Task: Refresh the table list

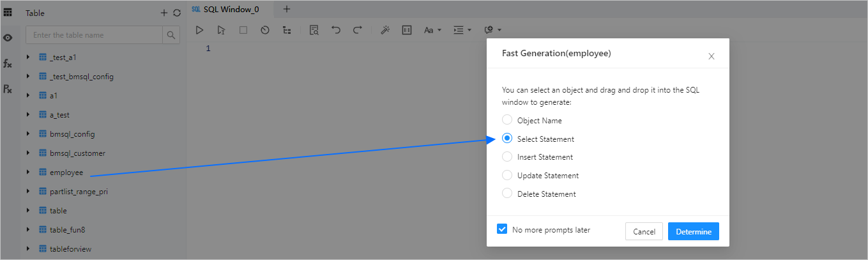Action: click(177, 13)
